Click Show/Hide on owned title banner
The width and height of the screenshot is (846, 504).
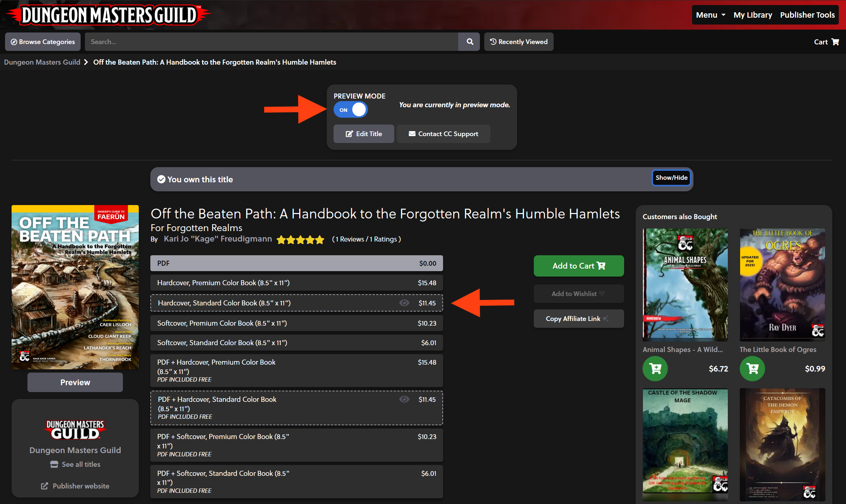point(671,178)
